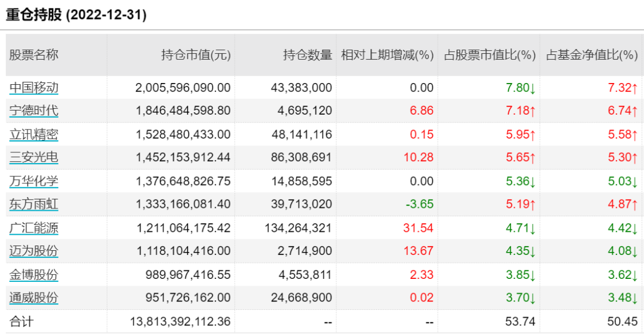Open the 三安光电 stock link
The height and width of the screenshot is (335, 644).
[33, 157]
